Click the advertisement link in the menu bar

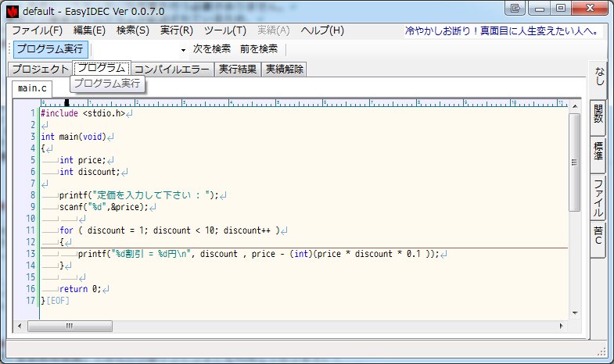[x=502, y=31]
